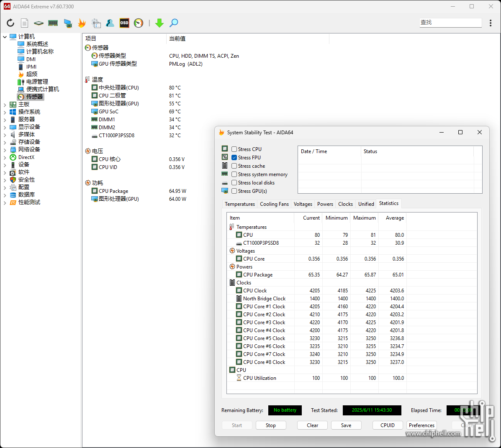This screenshot has width=501, height=448.
Task: Click the 当前值 column header
Action: click(x=247, y=38)
